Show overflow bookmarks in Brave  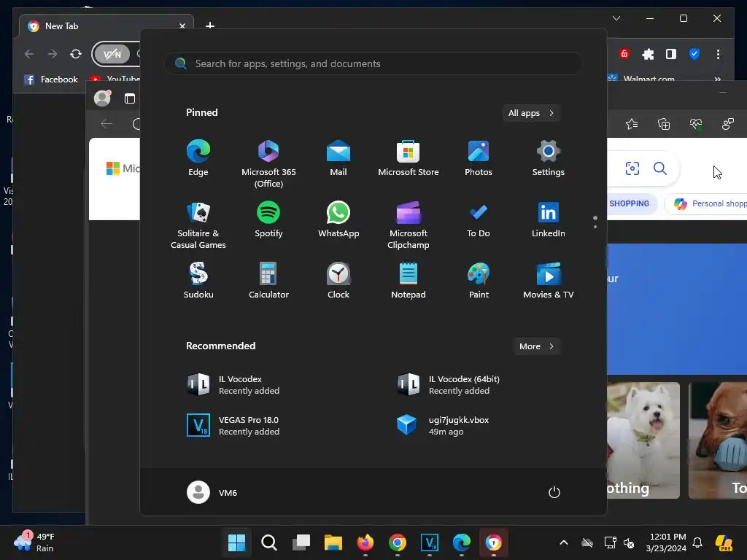[x=718, y=79]
